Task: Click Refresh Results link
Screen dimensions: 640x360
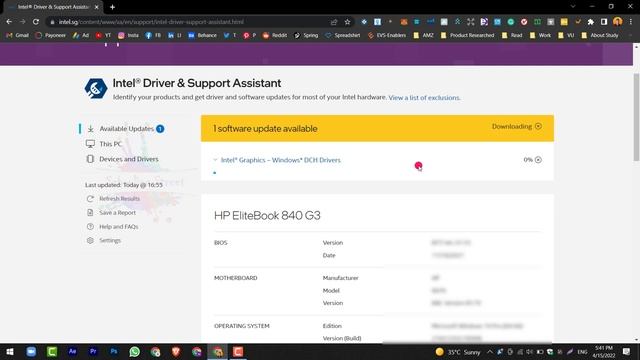Action: (119, 198)
